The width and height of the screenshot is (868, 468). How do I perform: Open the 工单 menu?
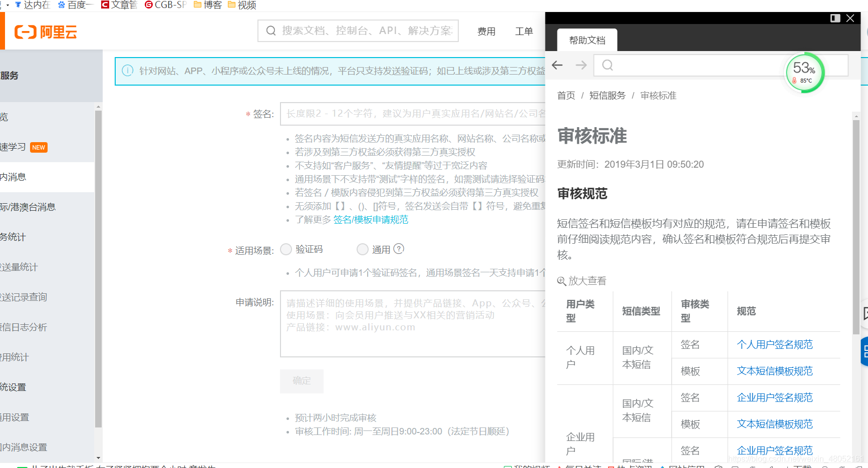524,32
